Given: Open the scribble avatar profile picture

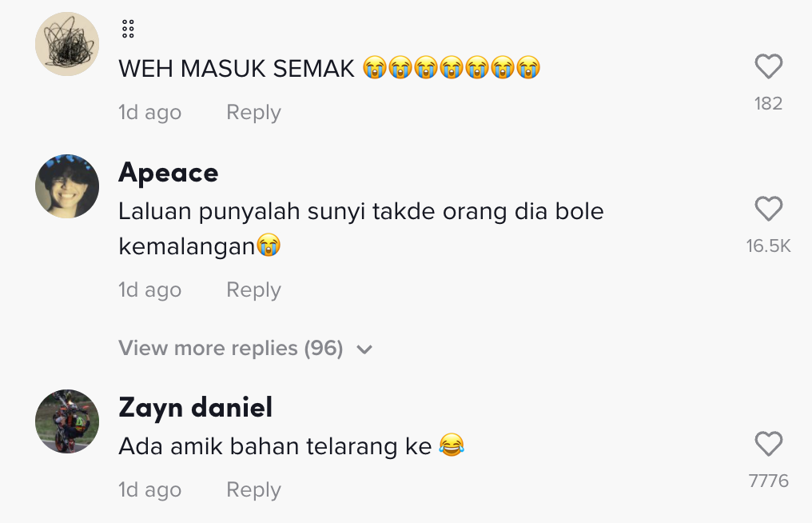Looking at the screenshot, I should point(67,44).
